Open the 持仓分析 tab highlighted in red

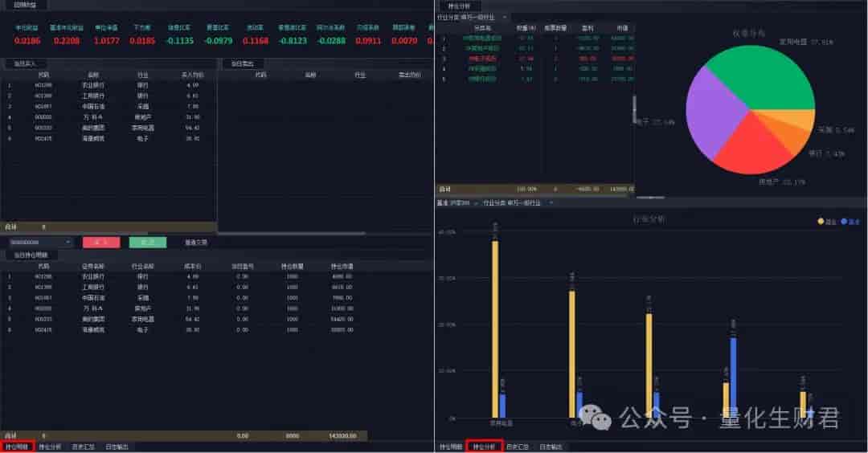click(485, 447)
